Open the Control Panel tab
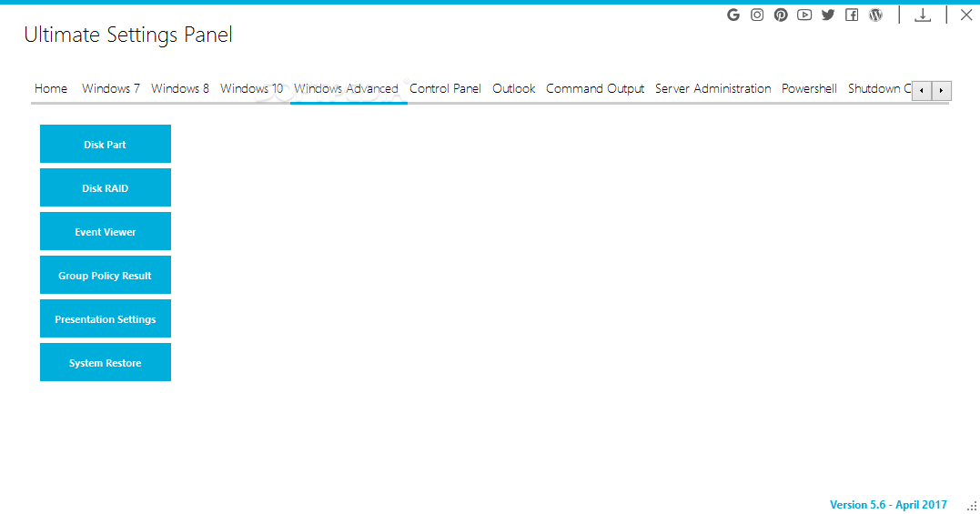Screen dimensions: 980x514 pyautogui.click(x=445, y=88)
